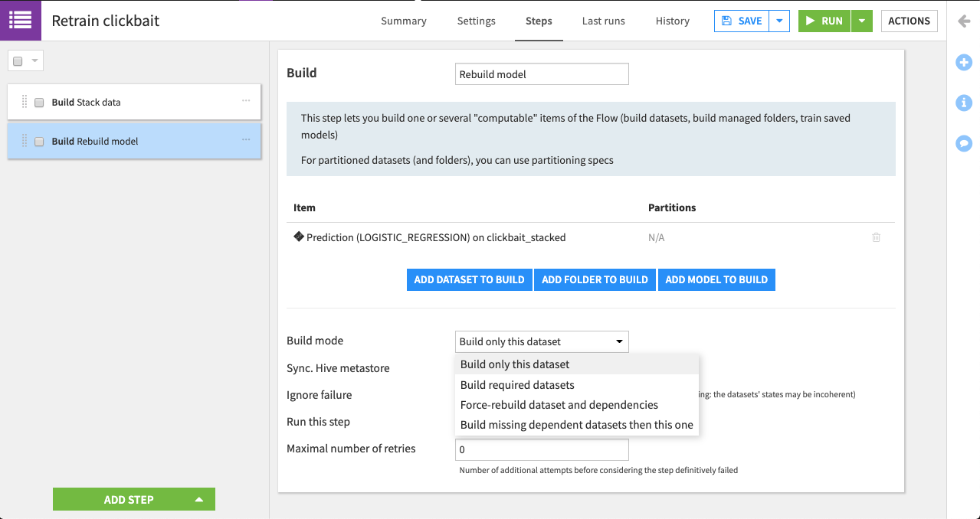Click the SAVE button
Screen dimensions: 980x519
tap(742, 21)
